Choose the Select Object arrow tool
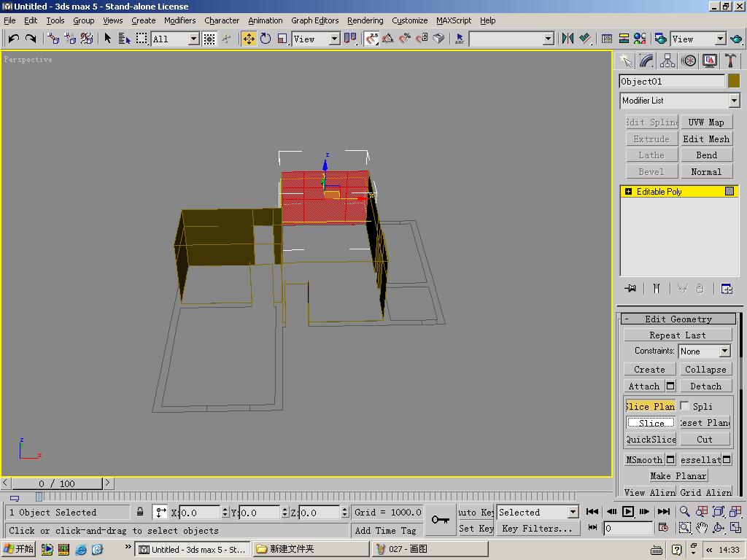Viewport: 747px width, 560px height. [108, 39]
